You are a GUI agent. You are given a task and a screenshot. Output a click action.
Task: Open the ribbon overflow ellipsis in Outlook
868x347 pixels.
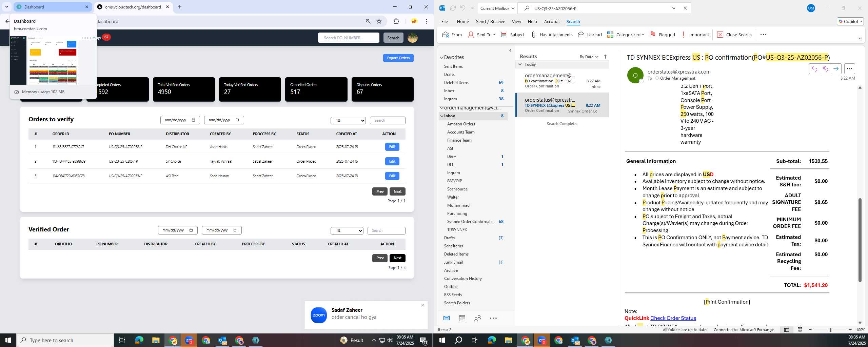coord(763,35)
